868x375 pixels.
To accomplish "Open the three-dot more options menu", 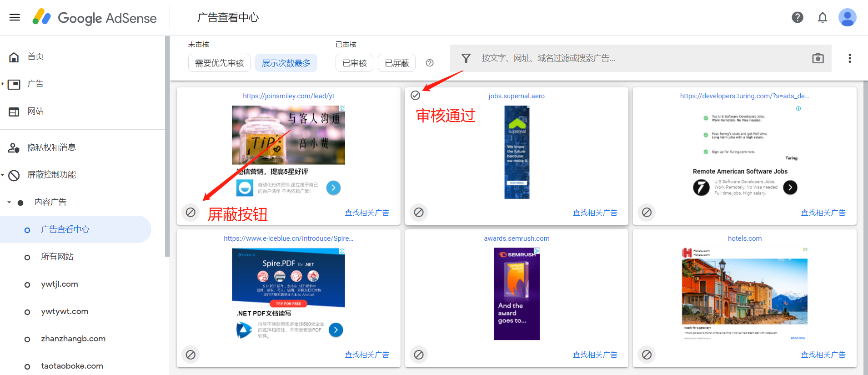I will click(x=849, y=58).
